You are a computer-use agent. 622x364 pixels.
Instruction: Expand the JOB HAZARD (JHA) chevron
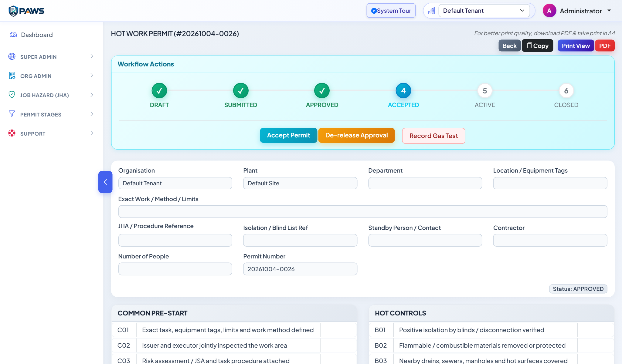pyautogui.click(x=92, y=95)
